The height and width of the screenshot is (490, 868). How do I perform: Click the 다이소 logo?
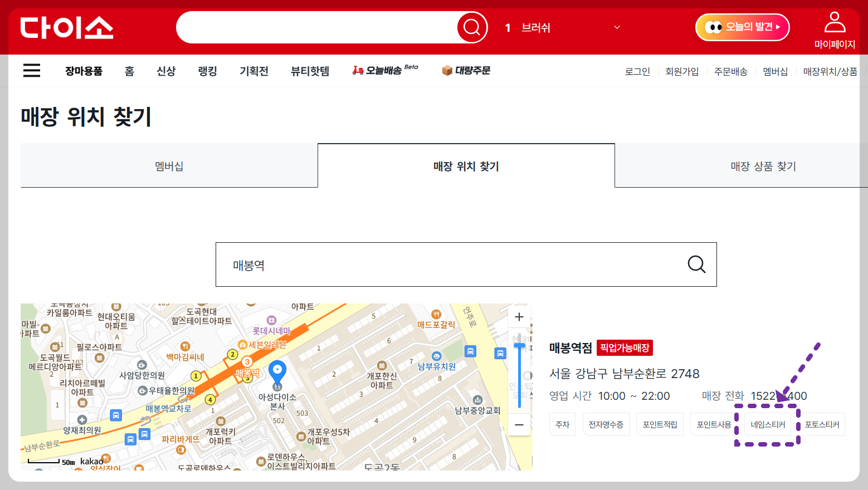[67, 27]
